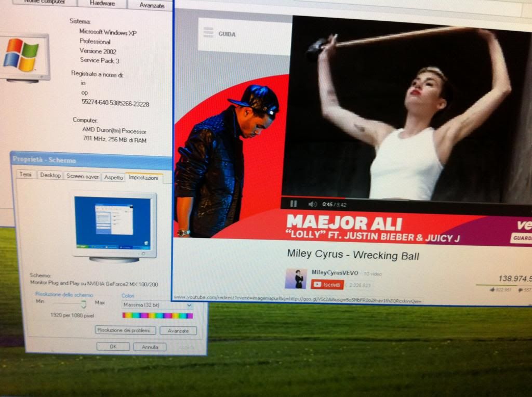Click the Monitor Plug and Play NVIDIA label

tap(94, 283)
